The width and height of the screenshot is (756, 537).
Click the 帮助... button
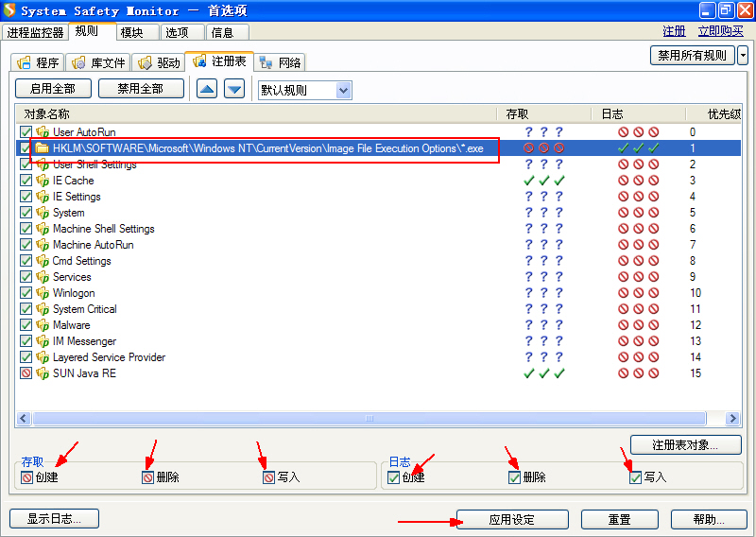coord(709,520)
